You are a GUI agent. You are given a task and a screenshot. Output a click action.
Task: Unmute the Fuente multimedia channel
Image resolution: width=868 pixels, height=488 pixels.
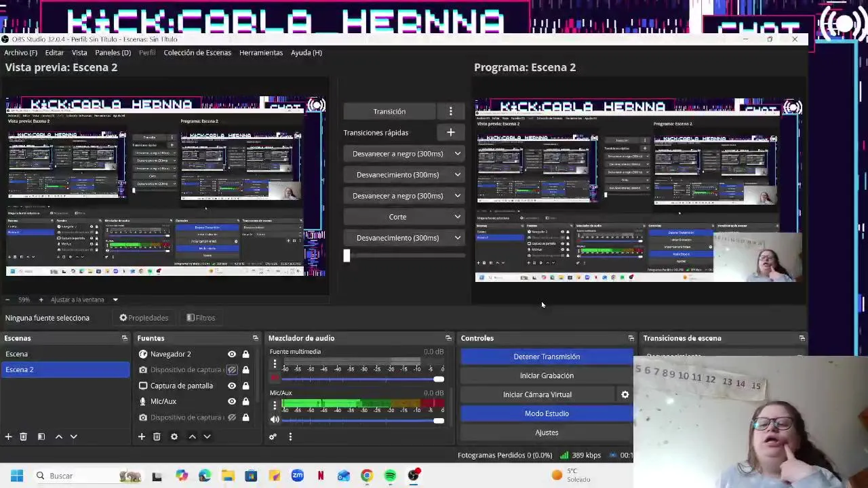point(275,379)
